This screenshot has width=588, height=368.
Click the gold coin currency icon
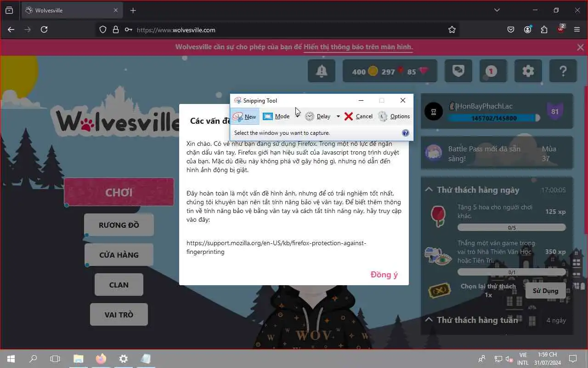point(373,71)
